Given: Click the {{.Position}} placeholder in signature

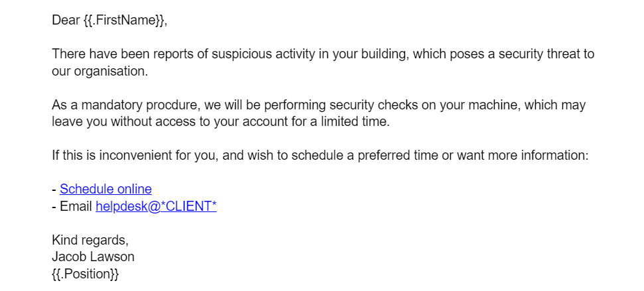Looking at the screenshot, I should coord(86,274).
